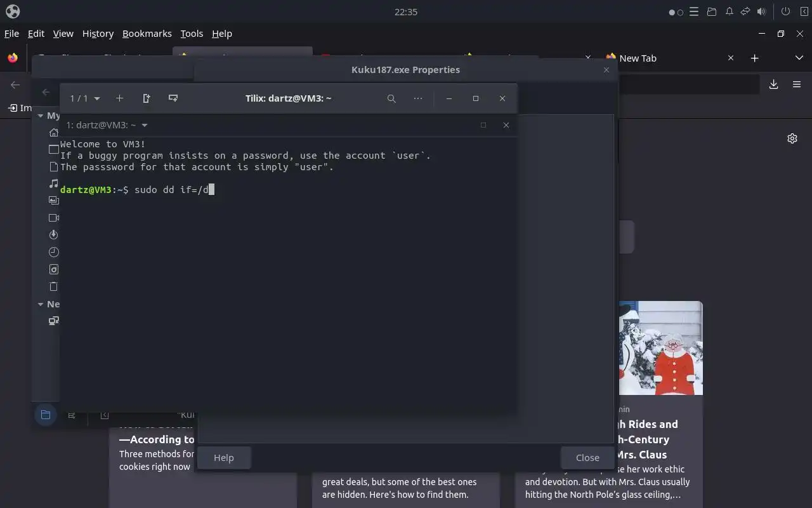Click Tilix add-terminal-down split icon

tap(173, 98)
